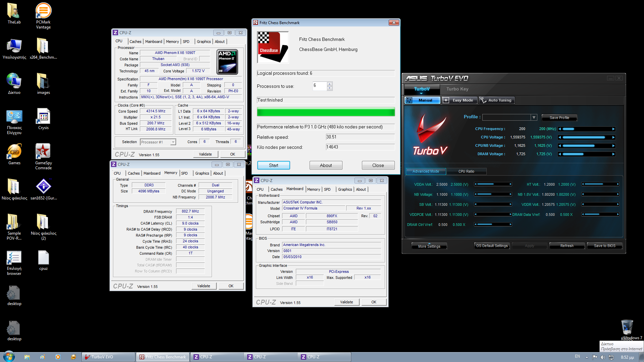
Task: Open Windows Explorer from the taskbar
Action: tap(27, 357)
